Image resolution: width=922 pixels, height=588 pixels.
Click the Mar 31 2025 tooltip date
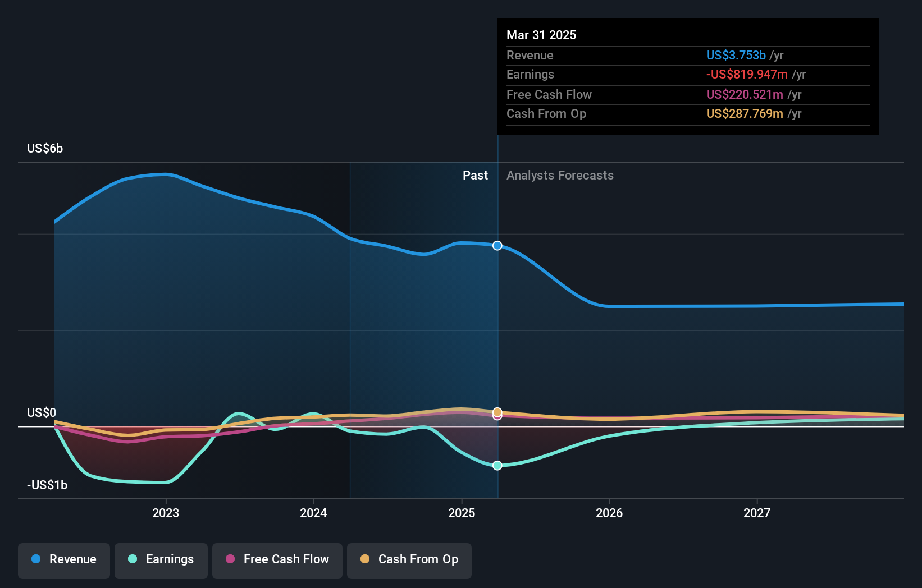click(541, 35)
